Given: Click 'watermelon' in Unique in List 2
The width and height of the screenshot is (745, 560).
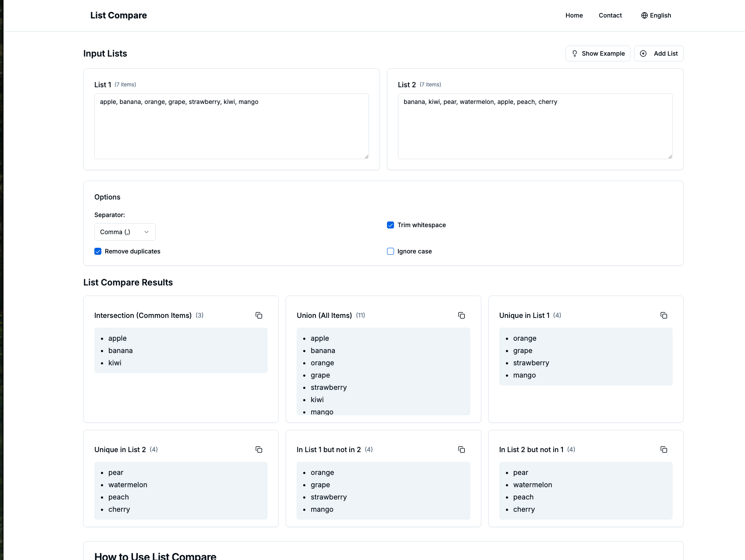Looking at the screenshot, I should click(128, 485).
